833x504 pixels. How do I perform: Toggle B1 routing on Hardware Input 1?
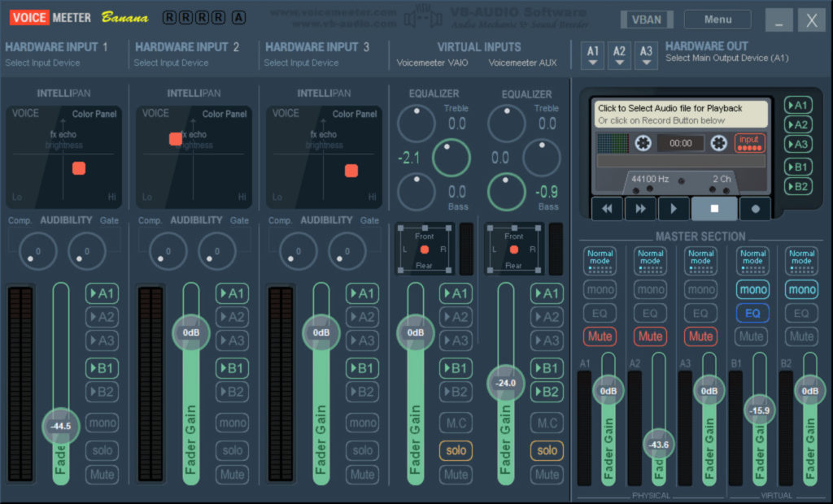(x=102, y=368)
